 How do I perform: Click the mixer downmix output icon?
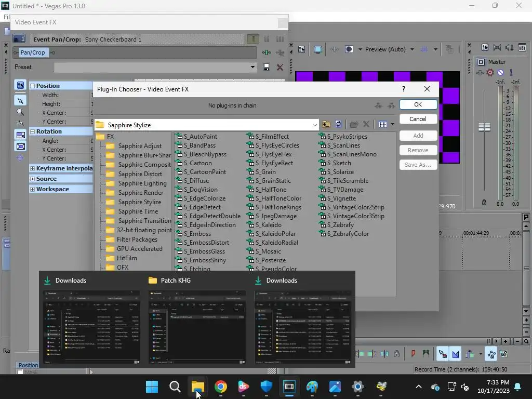click(x=497, y=47)
